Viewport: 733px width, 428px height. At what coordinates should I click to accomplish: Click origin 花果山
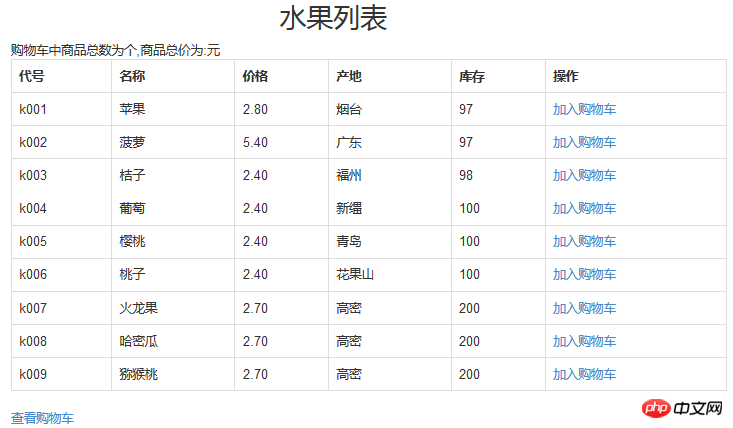click(355, 274)
